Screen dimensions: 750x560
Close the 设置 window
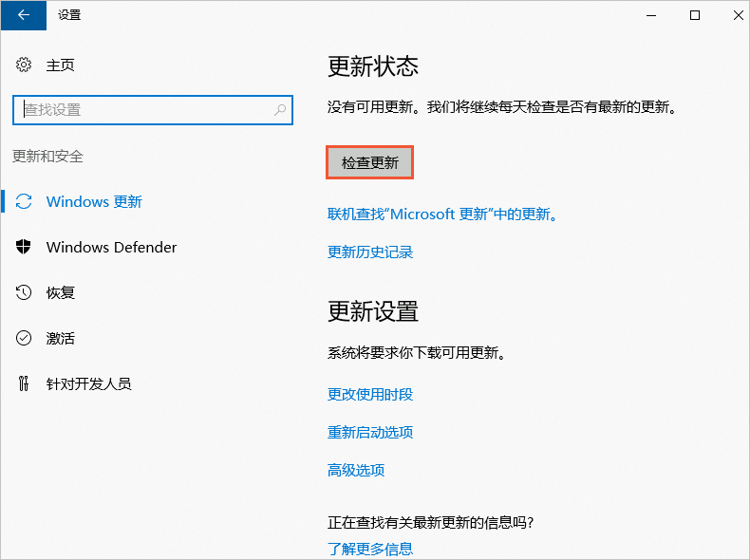(x=738, y=15)
